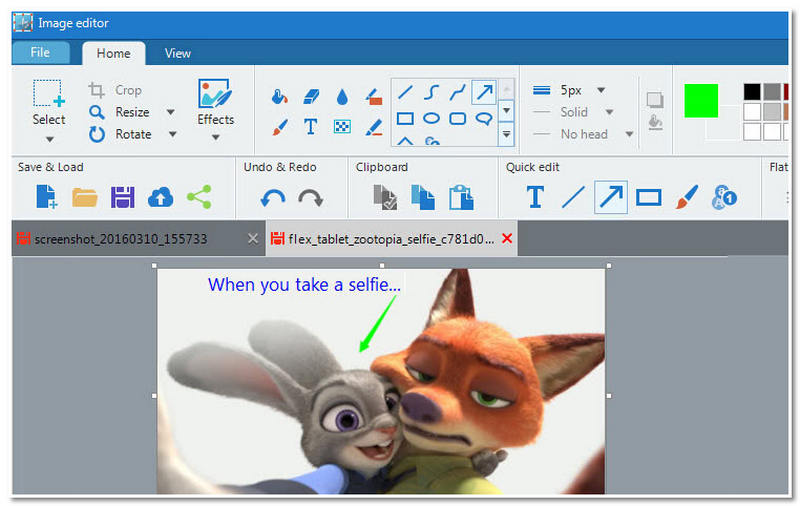Select the speech bubble shape
800x506 pixels.
pyautogui.click(x=484, y=118)
